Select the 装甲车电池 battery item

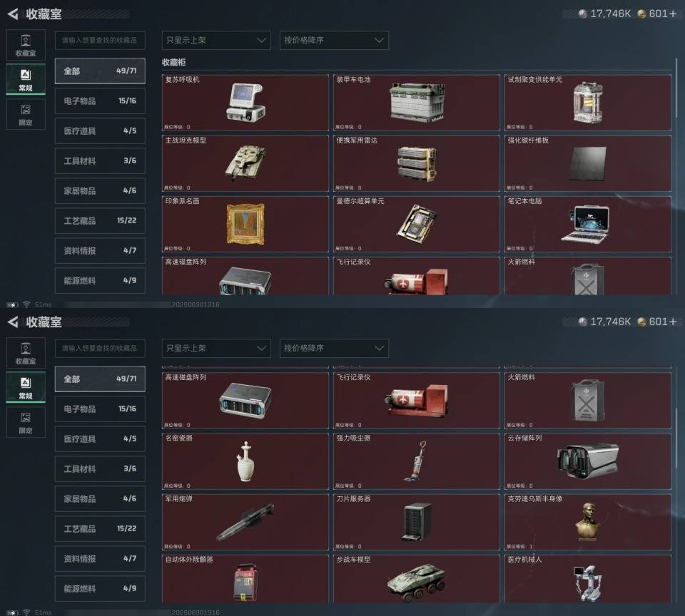tap(416, 103)
